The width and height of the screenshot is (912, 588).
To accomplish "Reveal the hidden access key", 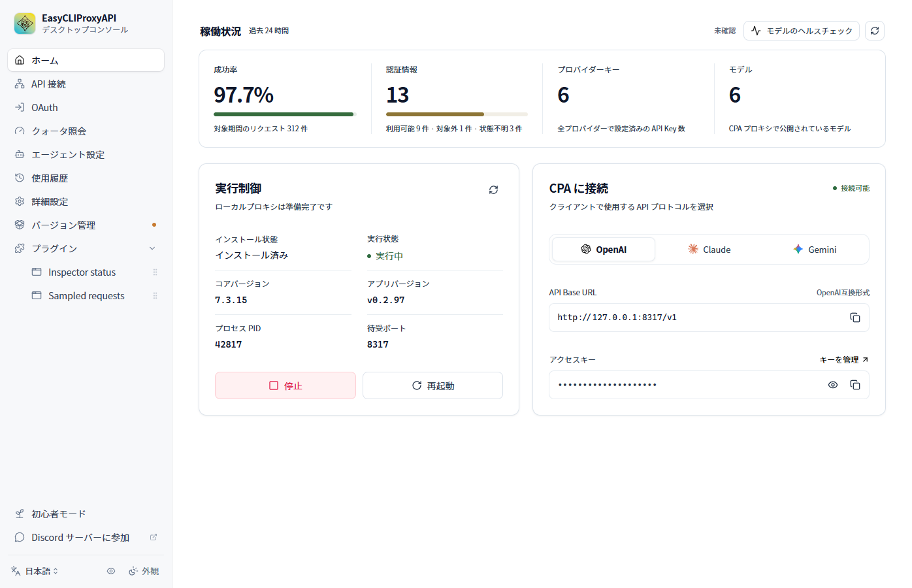I will point(832,385).
